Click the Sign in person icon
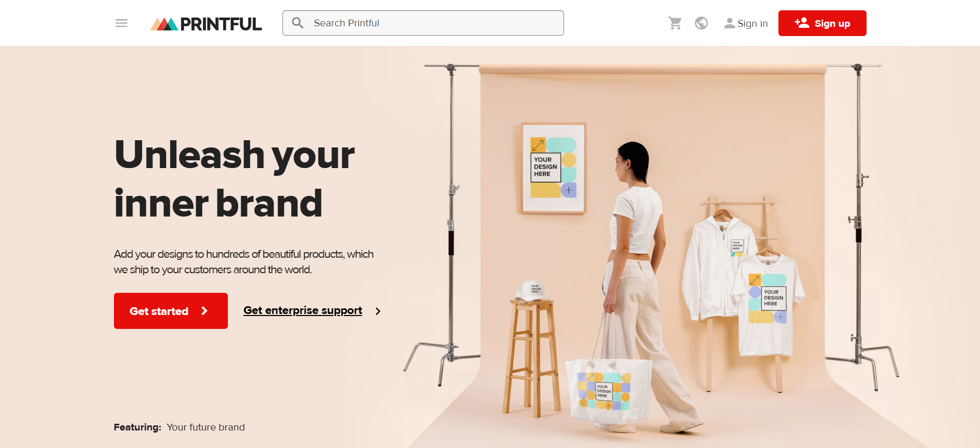This screenshot has height=448, width=980. (729, 23)
